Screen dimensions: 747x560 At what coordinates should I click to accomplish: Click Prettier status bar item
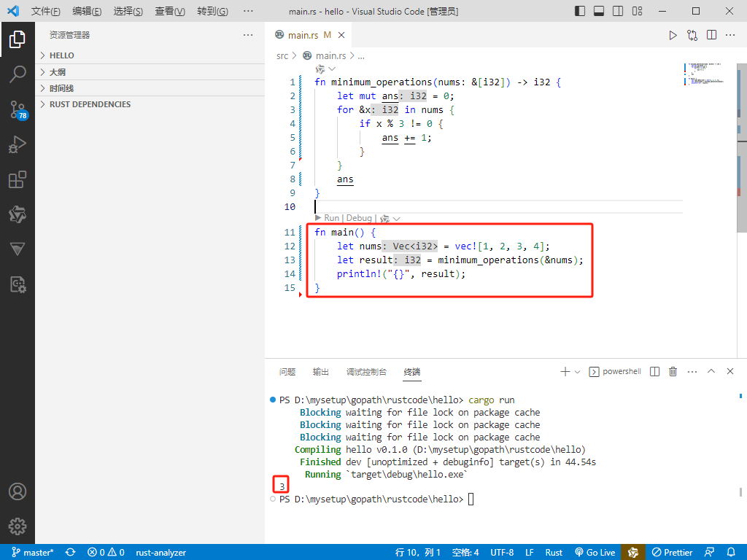[x=672, y=553]
